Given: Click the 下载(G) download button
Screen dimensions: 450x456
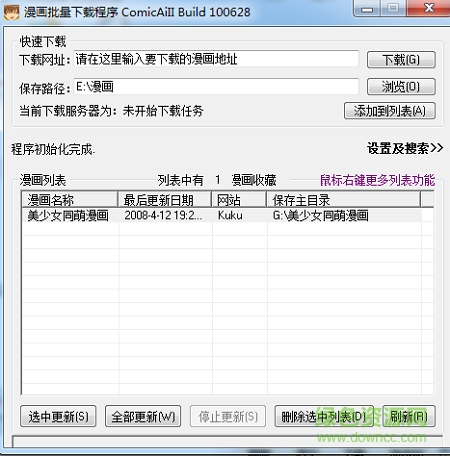Looking at the screenshot, I should (x=401, y=60).
